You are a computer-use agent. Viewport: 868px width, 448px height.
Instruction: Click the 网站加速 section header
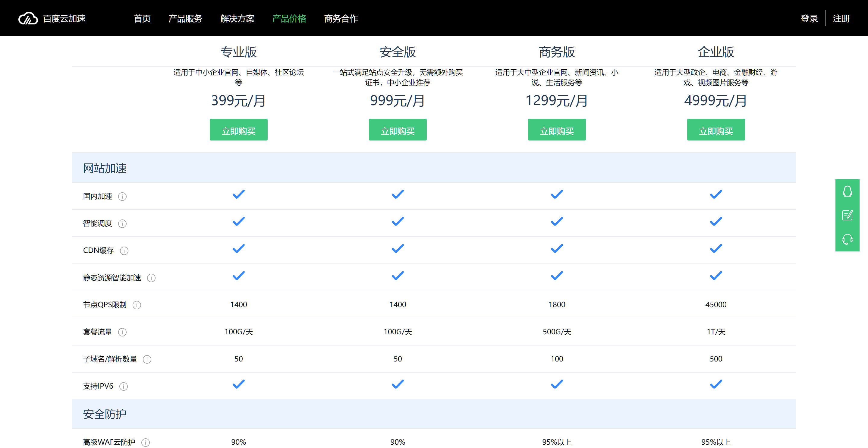coord(434,168)
